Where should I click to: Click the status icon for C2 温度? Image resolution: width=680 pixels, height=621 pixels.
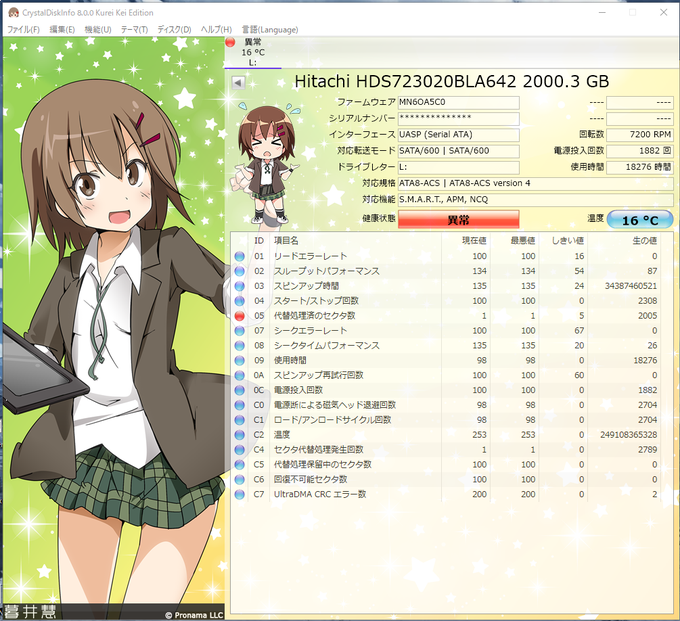click(x=239, y=435)
